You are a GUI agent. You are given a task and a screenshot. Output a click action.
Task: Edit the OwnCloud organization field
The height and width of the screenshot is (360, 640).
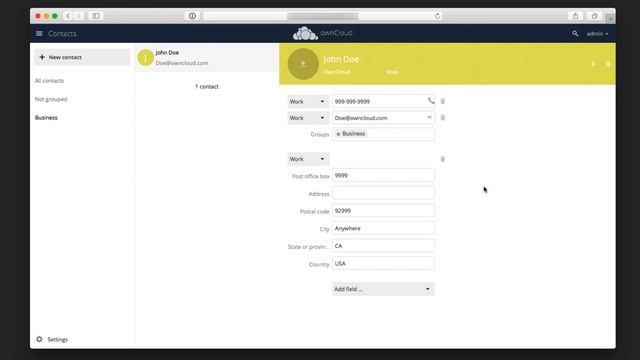[x=337, y=72]
